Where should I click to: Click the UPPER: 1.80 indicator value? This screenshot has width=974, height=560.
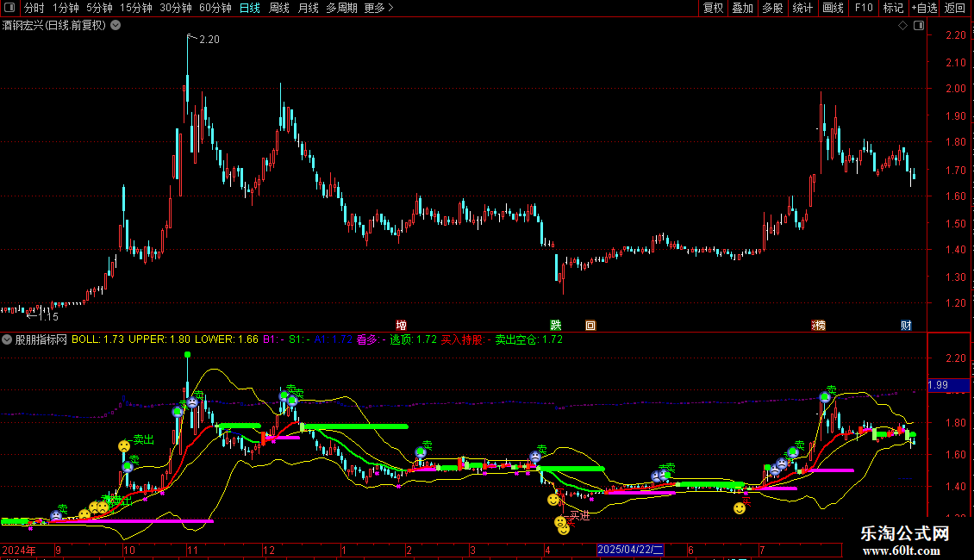click(159, 339)
